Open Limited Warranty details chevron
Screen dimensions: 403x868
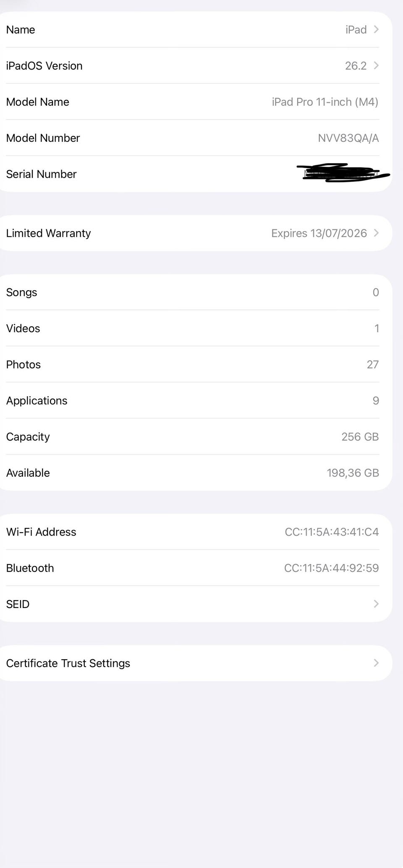point(376,233)
